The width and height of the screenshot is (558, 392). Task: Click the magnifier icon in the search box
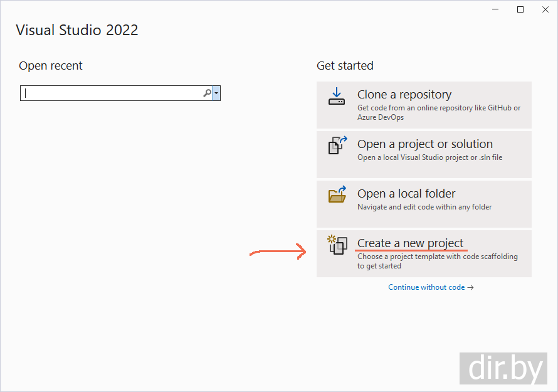coord(207,93)
